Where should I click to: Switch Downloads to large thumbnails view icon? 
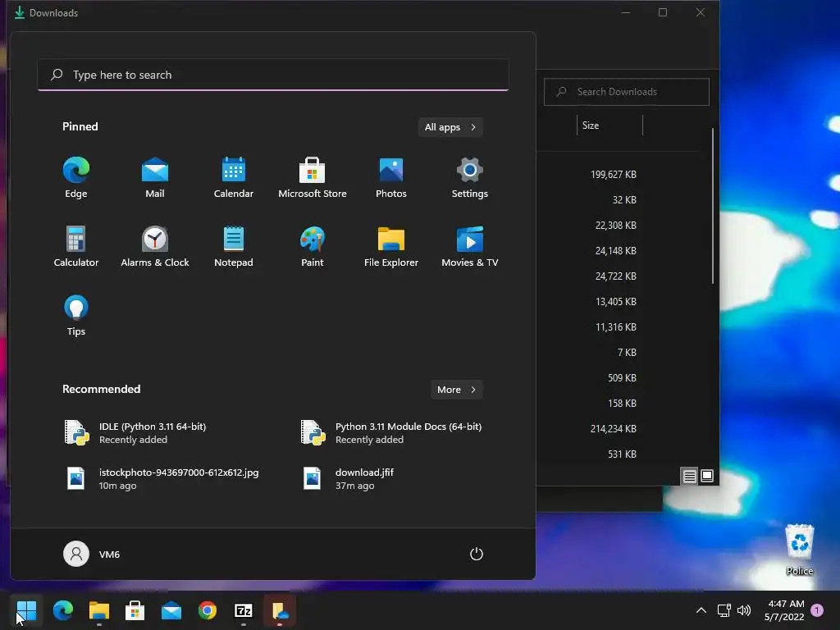(707, 476)
